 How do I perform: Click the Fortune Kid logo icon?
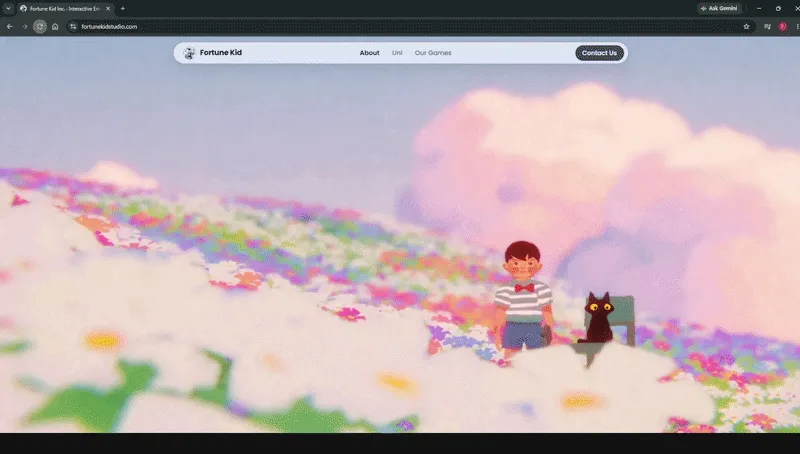189,53
